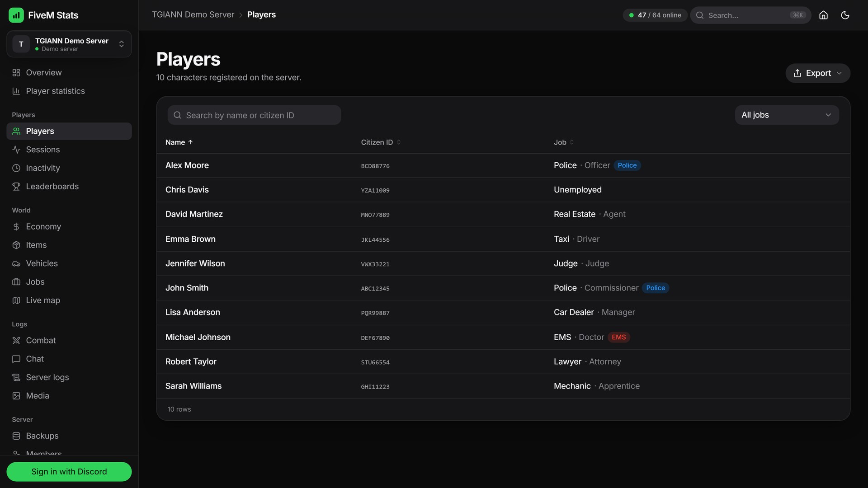The width and height of the screenshot is (868, 488).
Task: Click TGIANN Demo Server breadcrumb link
Action: pos(193,15)
